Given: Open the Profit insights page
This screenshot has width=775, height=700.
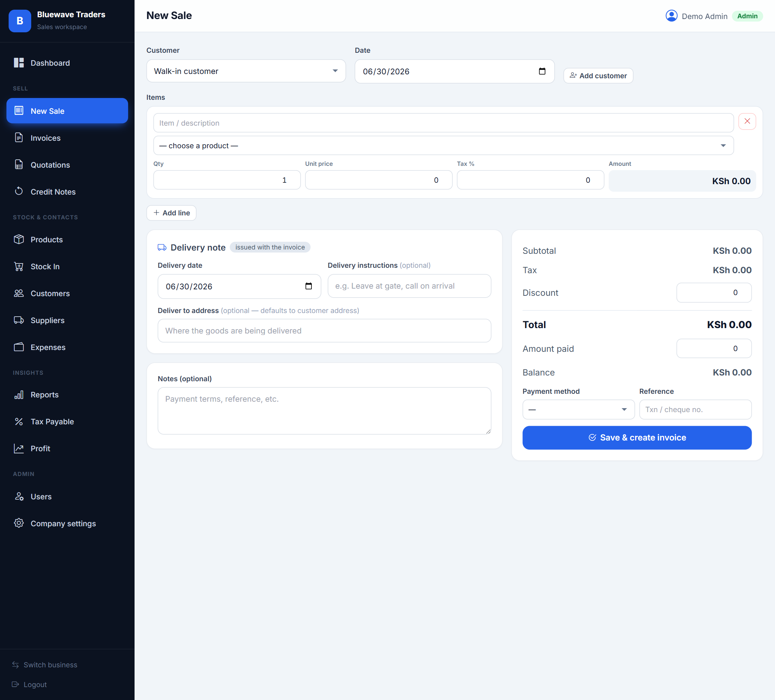Looking at the screenshot, I should click(67, 448).
